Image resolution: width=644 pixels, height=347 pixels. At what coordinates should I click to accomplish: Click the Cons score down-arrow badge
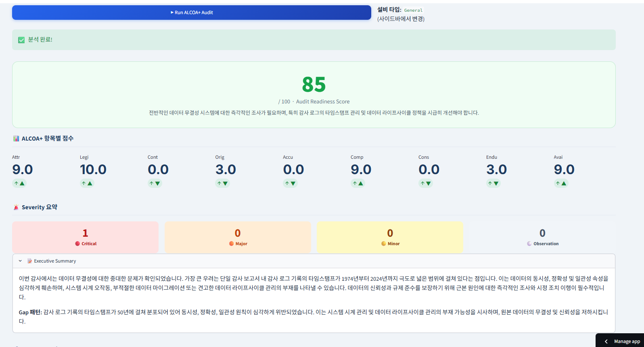point(426,183)
